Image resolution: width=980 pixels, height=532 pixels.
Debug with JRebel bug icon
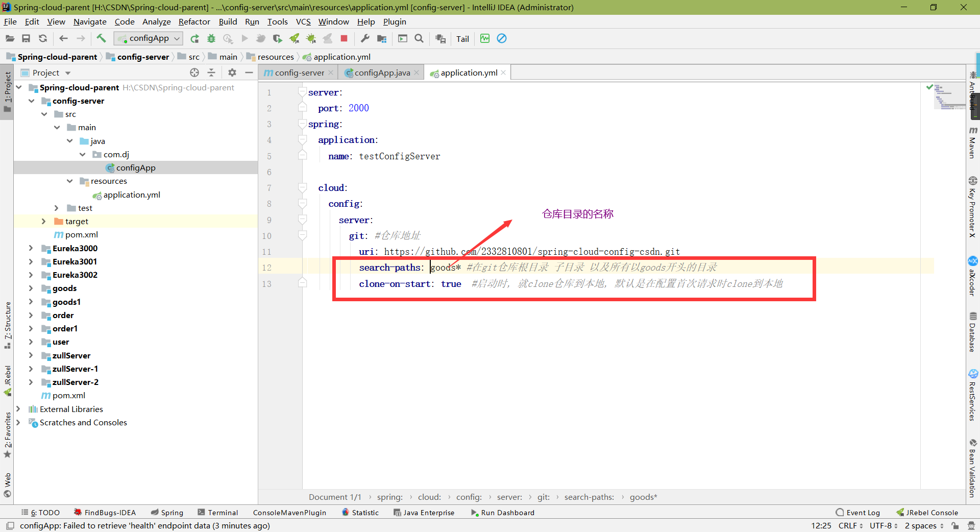coord(311,38)
